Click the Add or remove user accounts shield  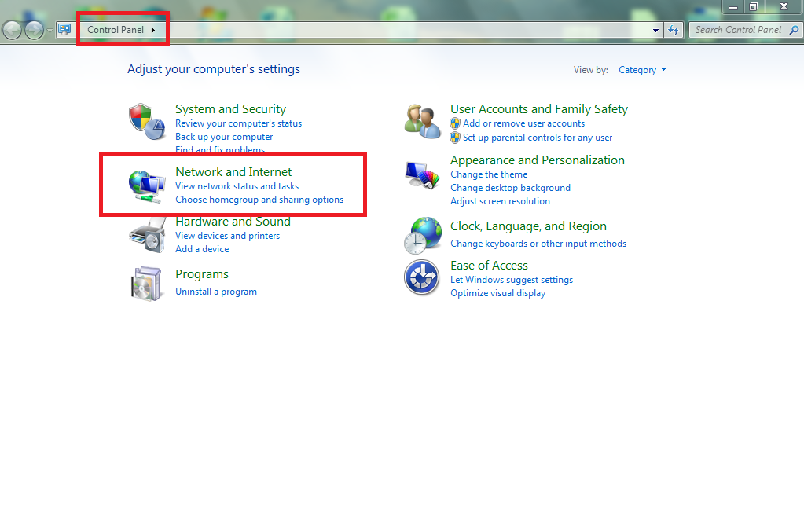point(454,123)
